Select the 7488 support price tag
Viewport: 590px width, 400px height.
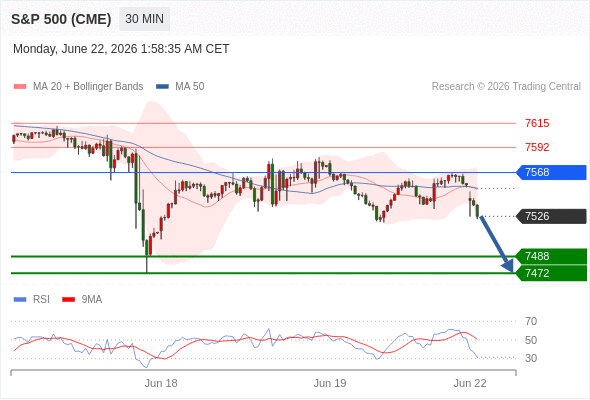tap(552, 256)
